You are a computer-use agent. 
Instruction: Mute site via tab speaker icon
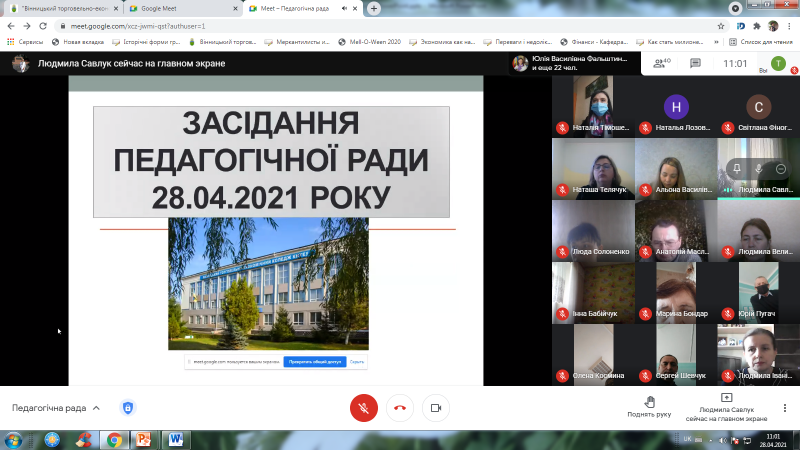344,9
